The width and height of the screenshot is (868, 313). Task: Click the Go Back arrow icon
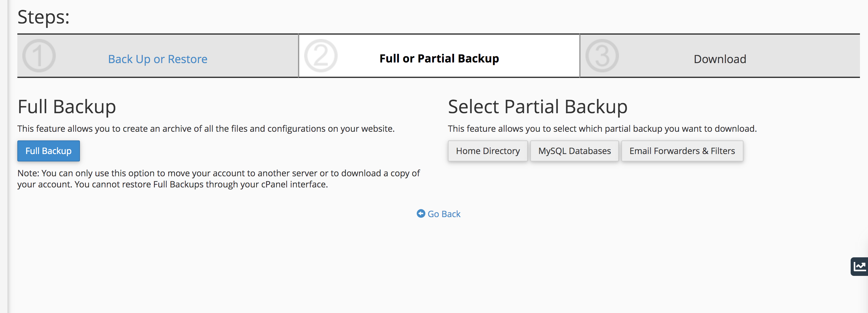pyautogui.click(x=421, y=213)
